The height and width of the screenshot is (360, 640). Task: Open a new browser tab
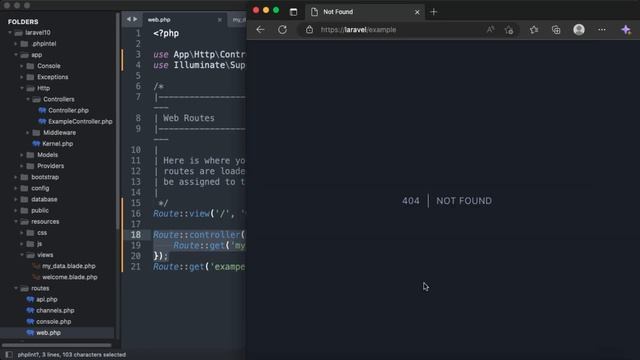[433, 12]
